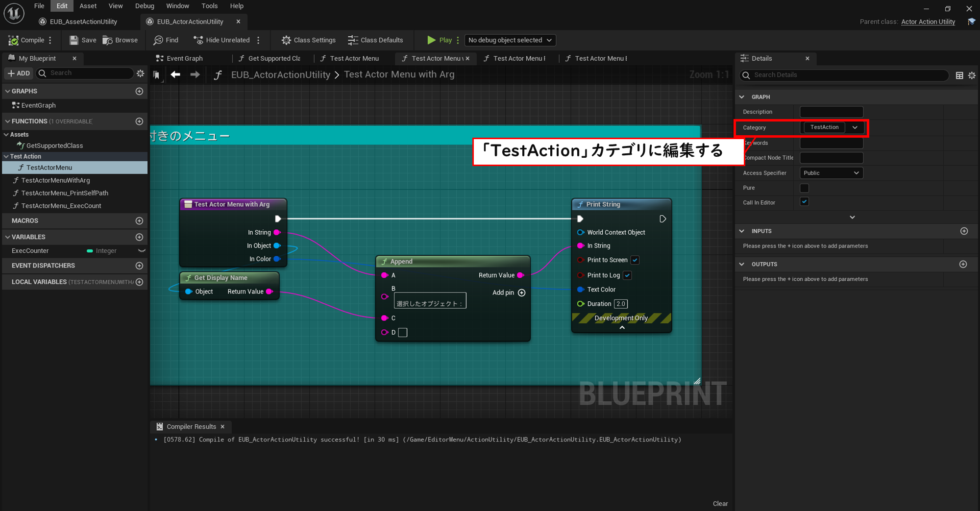Open Details panel settings gear

tap(972, 75)
